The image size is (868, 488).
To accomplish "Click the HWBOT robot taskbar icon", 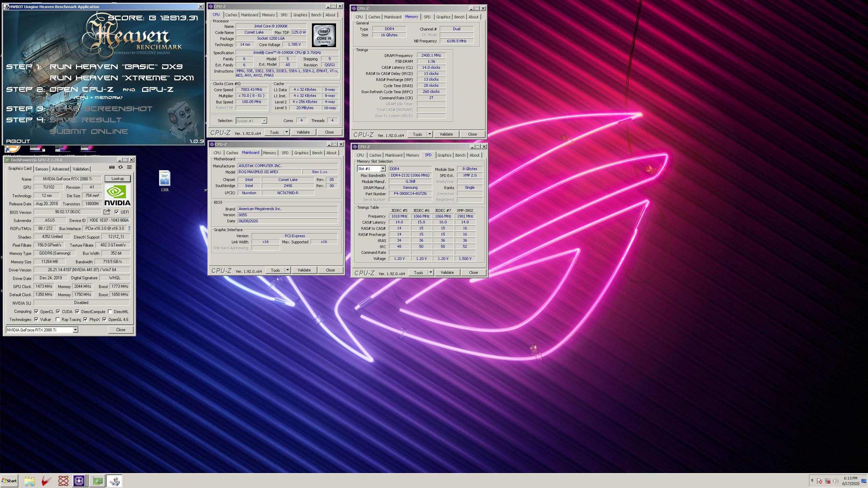I will (x=114, y=481).
